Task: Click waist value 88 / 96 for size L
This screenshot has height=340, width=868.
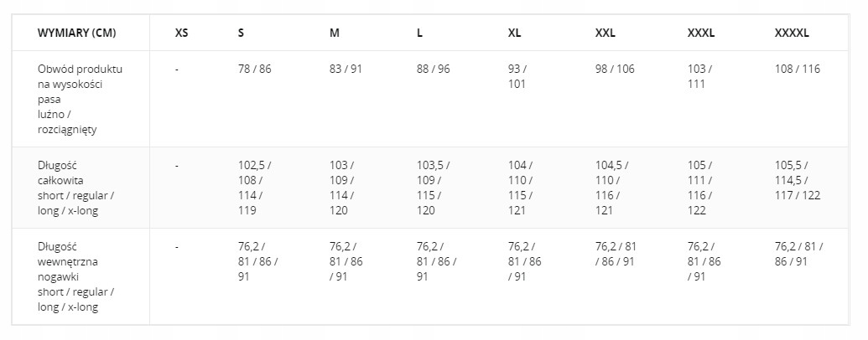Action: coord(433,69)
